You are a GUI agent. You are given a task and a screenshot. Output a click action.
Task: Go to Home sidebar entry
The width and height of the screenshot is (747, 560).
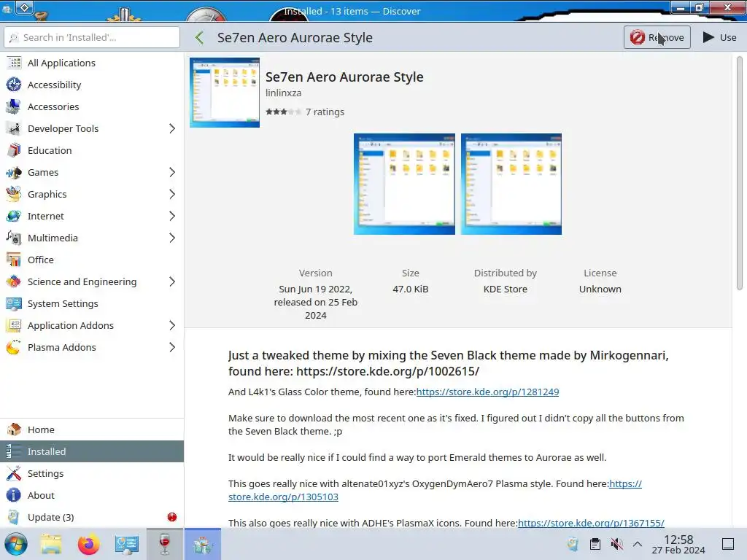pos(92,429)
